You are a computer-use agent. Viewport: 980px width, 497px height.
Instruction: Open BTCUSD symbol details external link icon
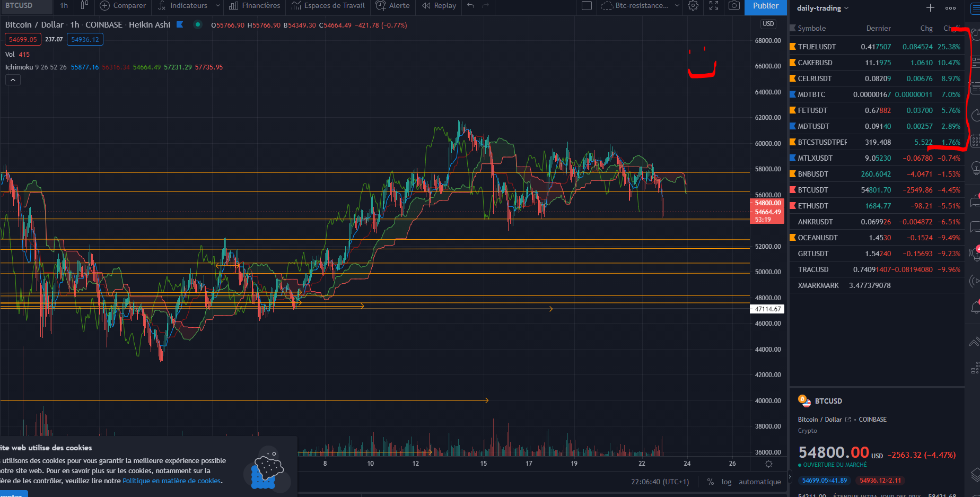click(x=848, y=420)
